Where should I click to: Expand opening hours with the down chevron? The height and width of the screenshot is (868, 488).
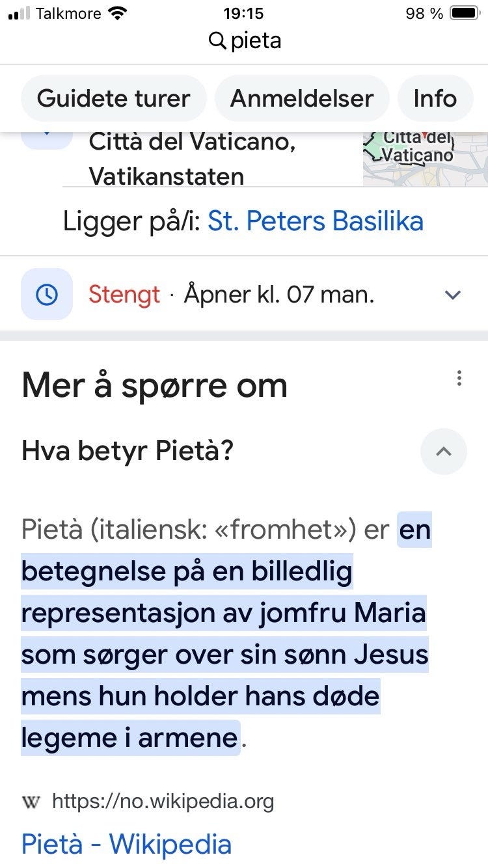(452, 295)
